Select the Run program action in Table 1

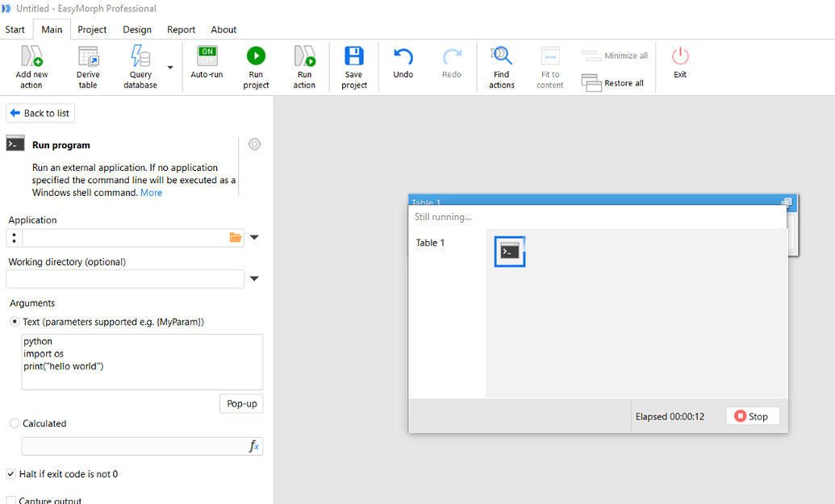click(x=510, y=252)
